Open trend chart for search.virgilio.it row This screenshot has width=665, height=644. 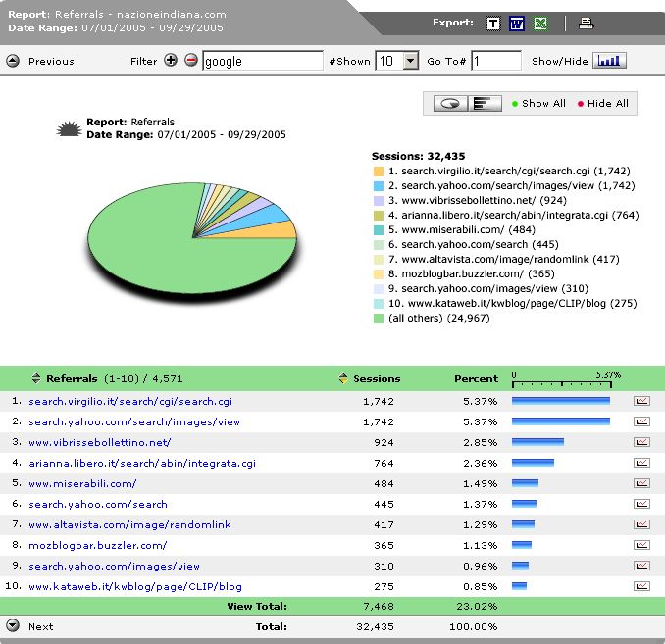pos(641,401)
